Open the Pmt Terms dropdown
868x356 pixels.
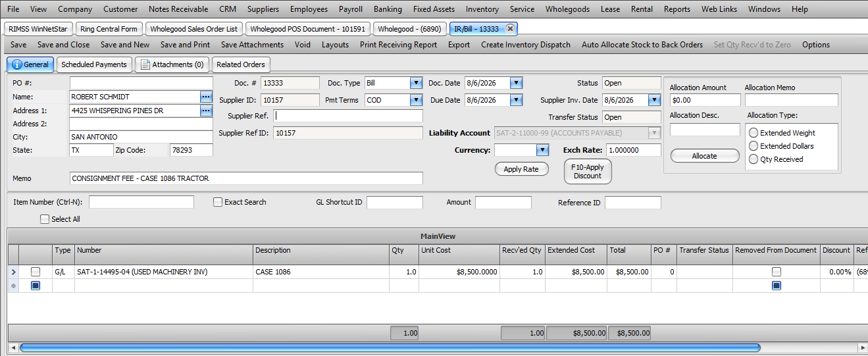416,100
